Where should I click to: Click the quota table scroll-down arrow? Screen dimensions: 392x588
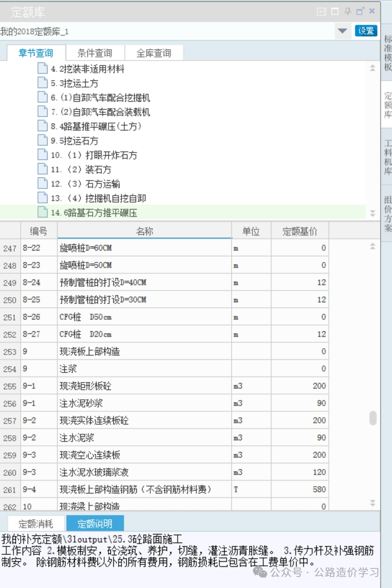click(x=373, y=503)
